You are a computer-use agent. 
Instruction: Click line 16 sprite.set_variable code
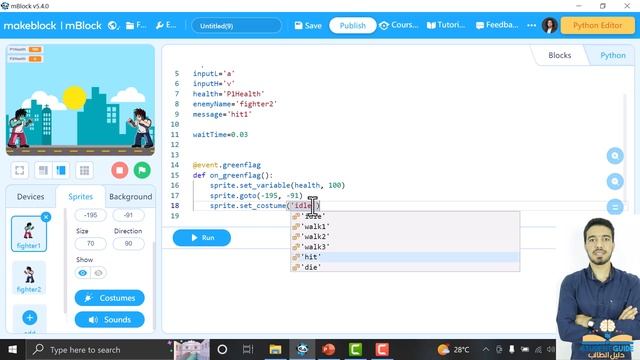pyautogui.click(x=278, y=185)
